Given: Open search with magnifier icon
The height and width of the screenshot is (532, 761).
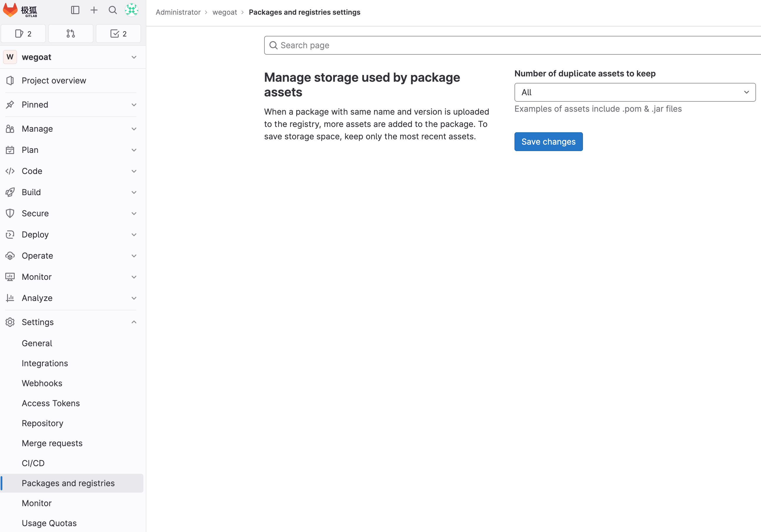Looking at the screenshot, I should (113, 10).
